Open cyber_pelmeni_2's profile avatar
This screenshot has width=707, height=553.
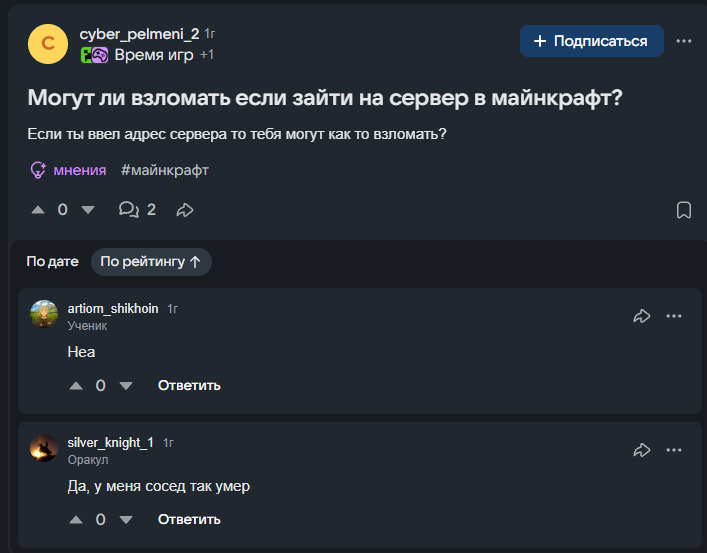tap(48, 44)
